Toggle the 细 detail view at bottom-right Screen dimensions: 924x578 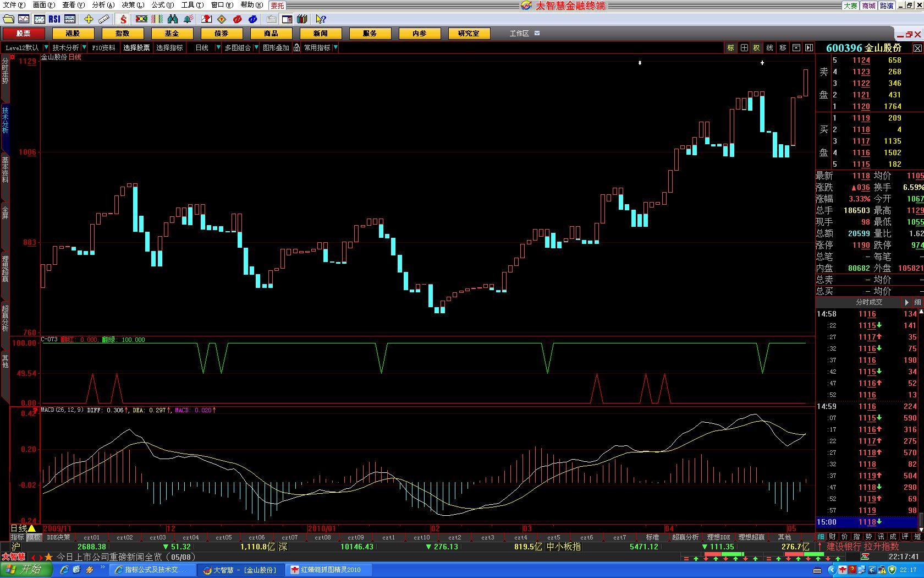(x=821, y=537)
